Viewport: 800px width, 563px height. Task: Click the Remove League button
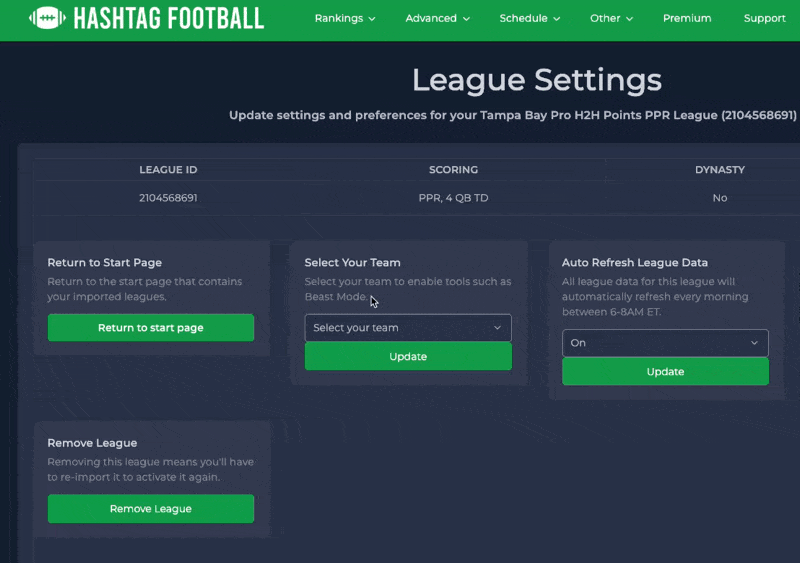coord(151,508)
